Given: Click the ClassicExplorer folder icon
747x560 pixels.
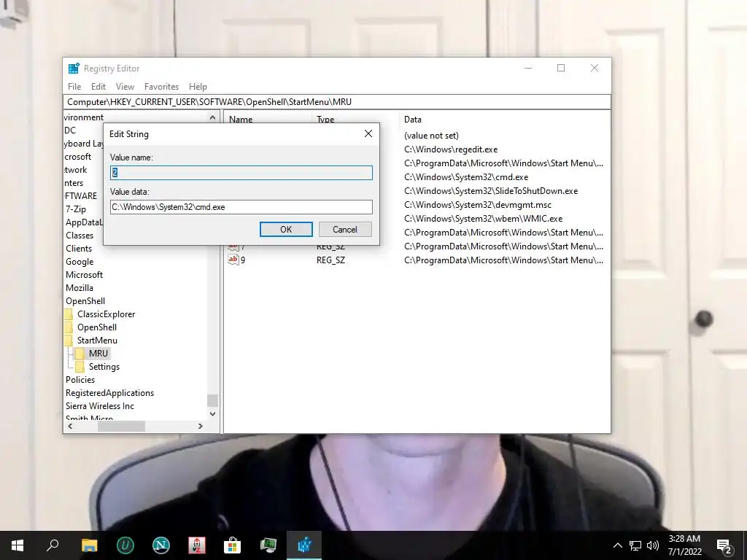Looking at the screenshot, I should coord(69,314).
